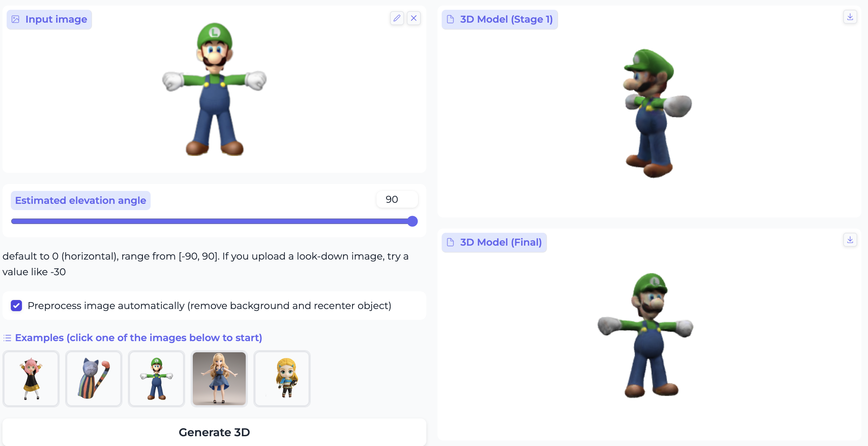This screenshot has height=446, width=868.
Task: Click the Final 3D Luigi model preview
Action: [646, 336]
